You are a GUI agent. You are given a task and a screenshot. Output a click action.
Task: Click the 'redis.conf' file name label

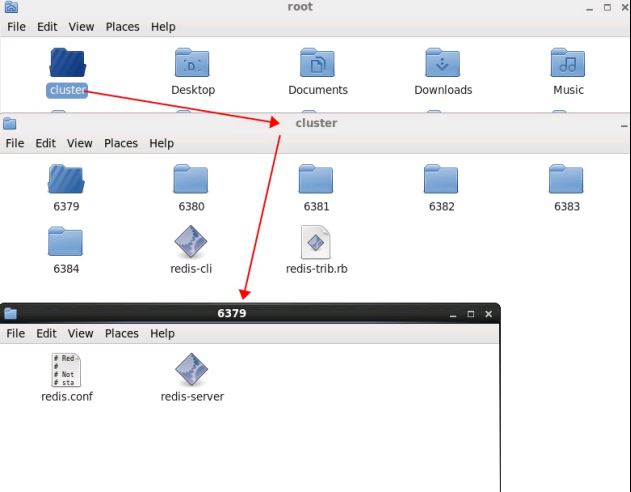tap(67, 397)
